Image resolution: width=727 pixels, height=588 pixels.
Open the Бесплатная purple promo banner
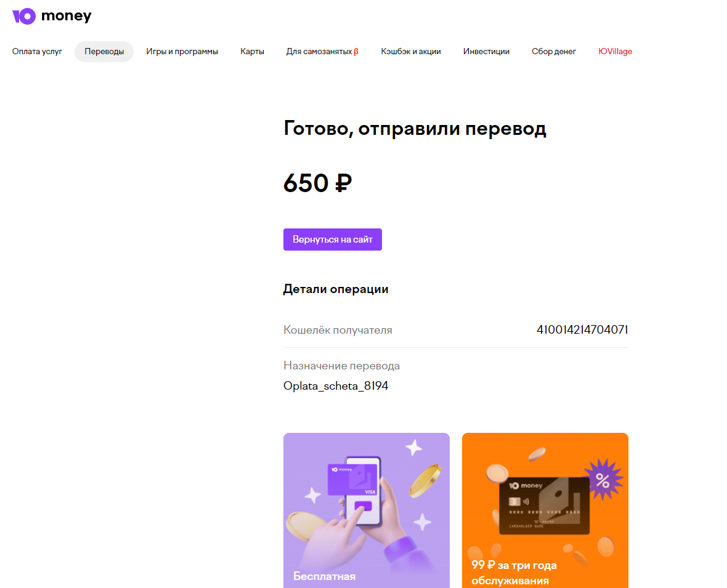(x=367, y=510)
